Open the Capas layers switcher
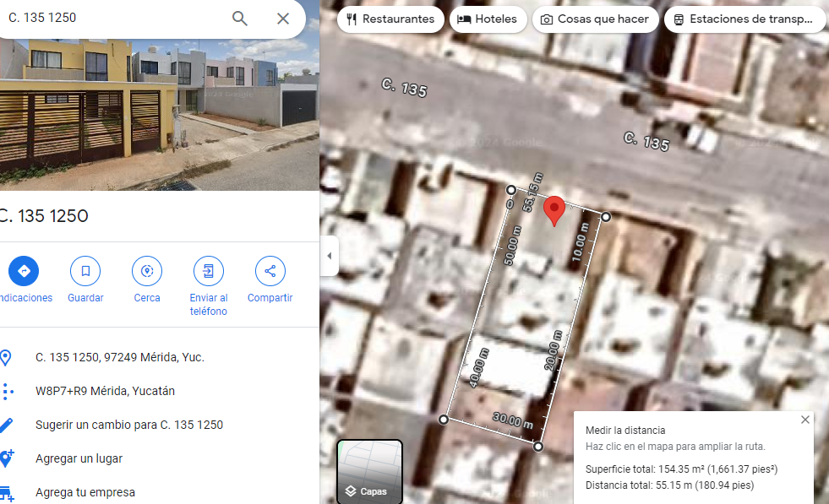829x504 pixels. point(369,471)
